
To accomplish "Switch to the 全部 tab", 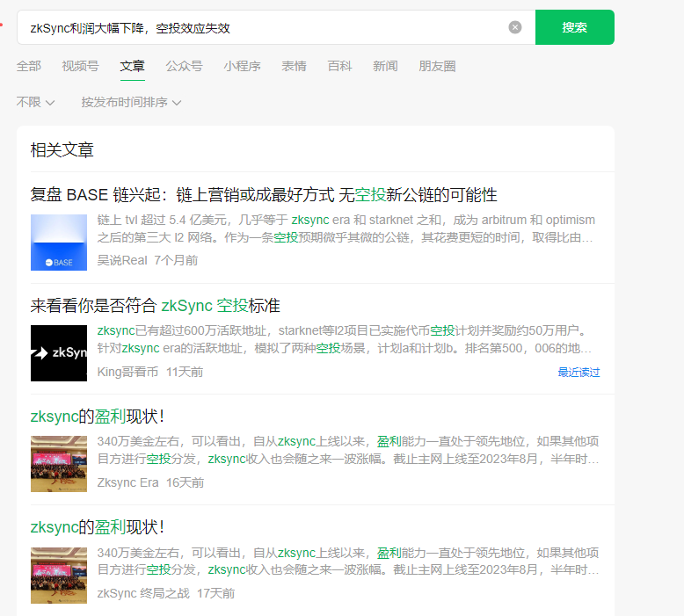I will [x=29, y=66].
